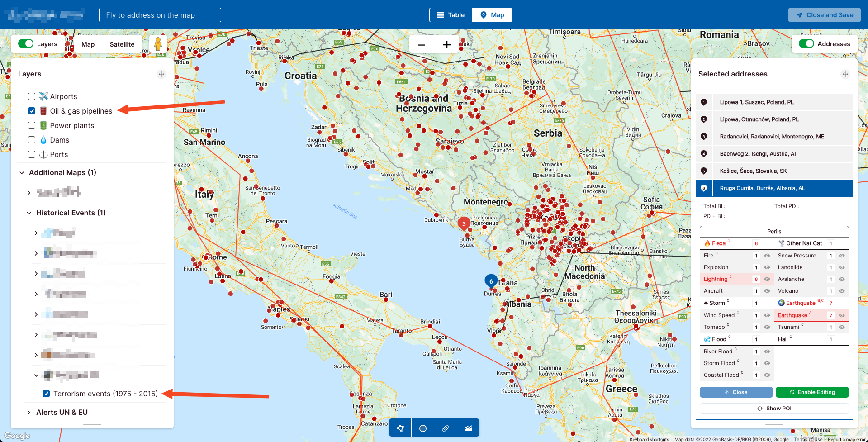Click the move icon on Selected addresses panel
The image size is (868, 442).
pyautogui.click(x=845, y=74)
